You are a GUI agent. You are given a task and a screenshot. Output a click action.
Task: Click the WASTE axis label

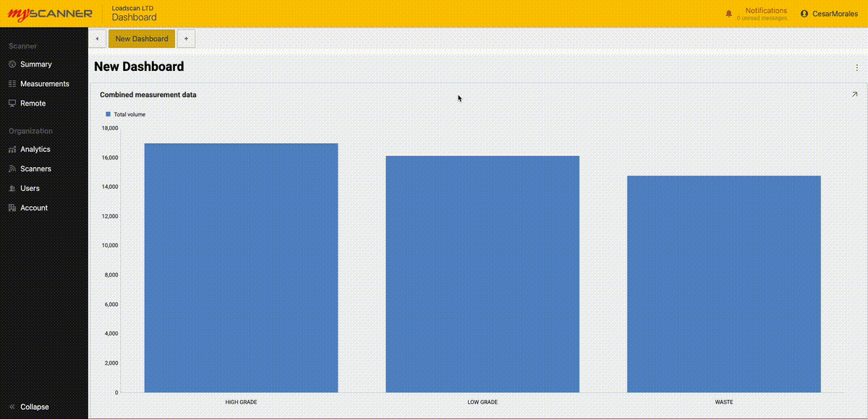(x=724, y=402)
